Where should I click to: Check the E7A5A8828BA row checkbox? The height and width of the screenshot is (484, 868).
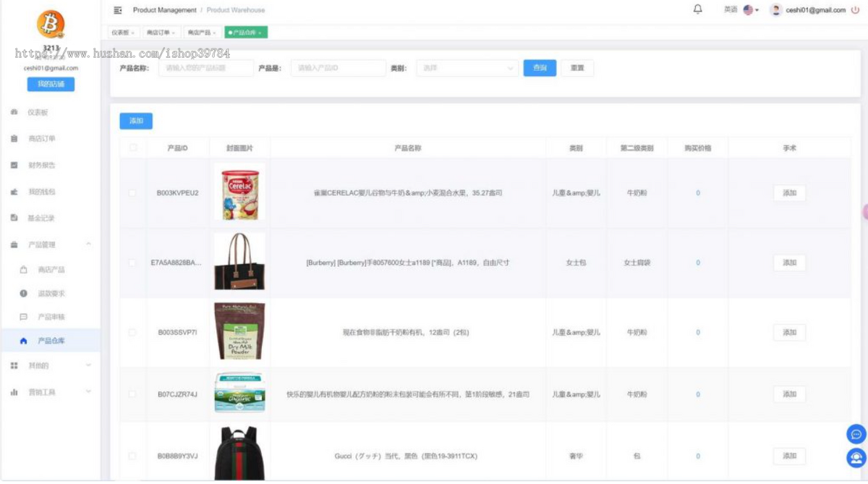coord(132,263)
